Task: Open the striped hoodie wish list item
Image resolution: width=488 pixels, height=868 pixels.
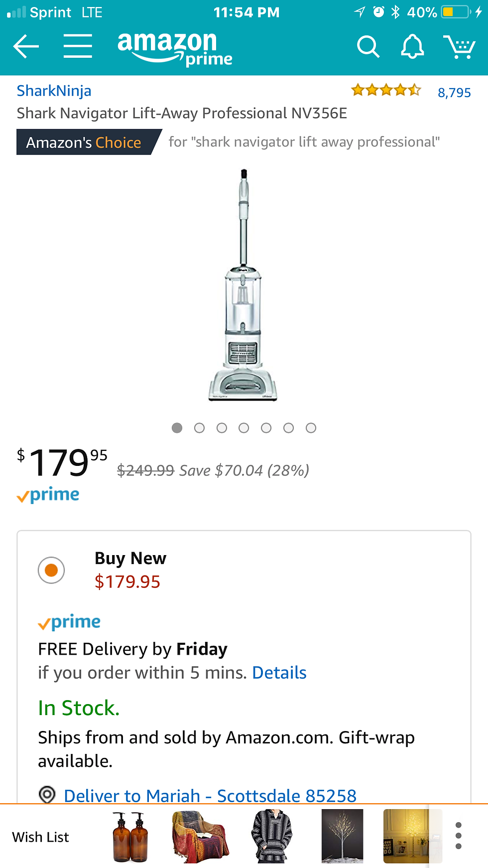Action: pyautogui.click(x=271, y=837)
